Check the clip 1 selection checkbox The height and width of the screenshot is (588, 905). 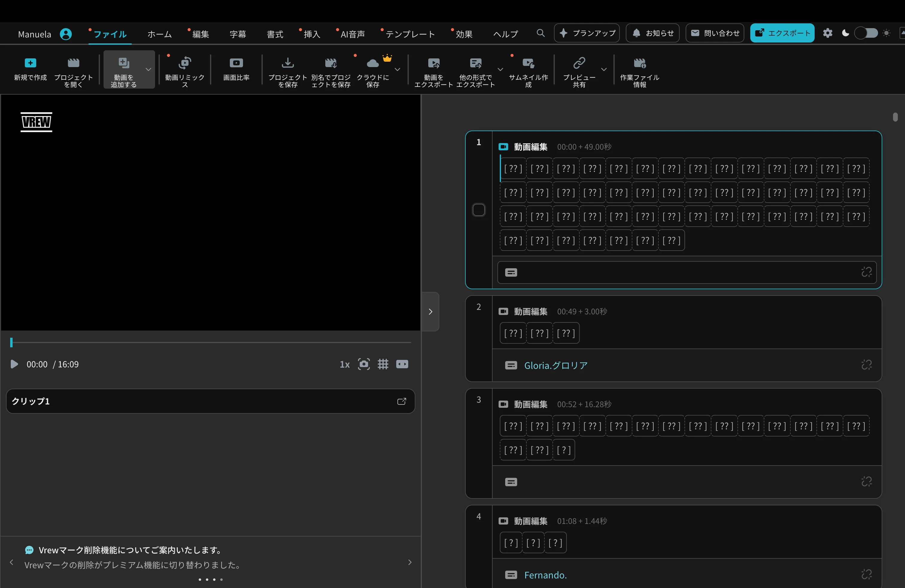pos(479,210)
